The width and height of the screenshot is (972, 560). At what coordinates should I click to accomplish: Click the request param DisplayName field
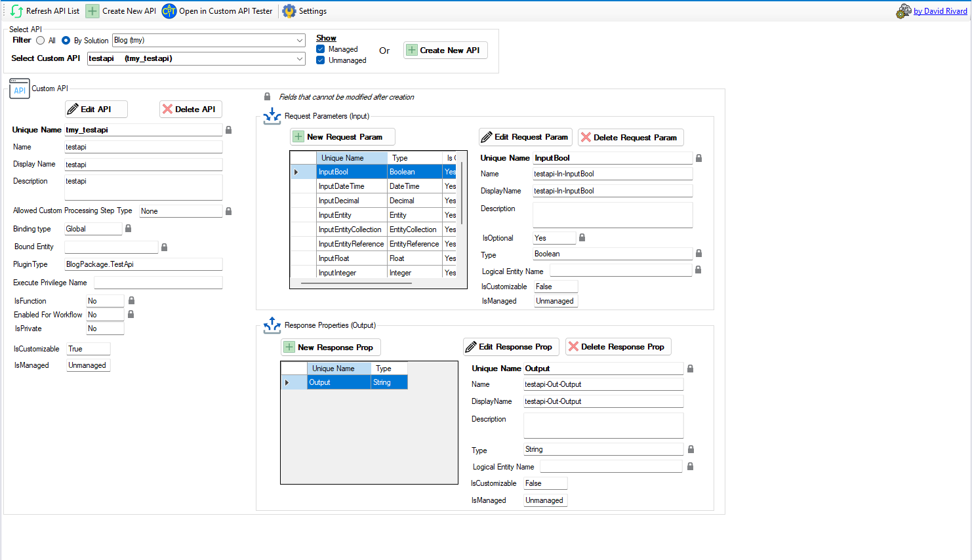pos(613,191)
